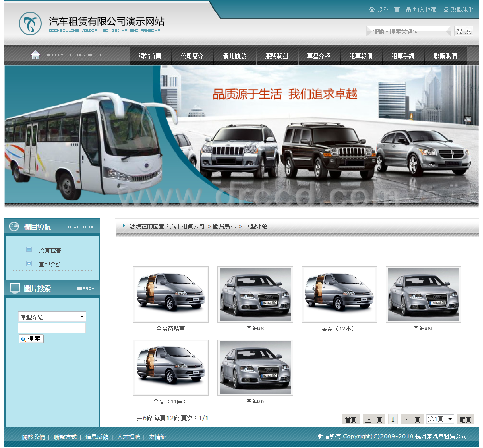Open the 金盃商務車 thumbnail
The width and height of the screenshot is (483, 448).
coord(171,294)
